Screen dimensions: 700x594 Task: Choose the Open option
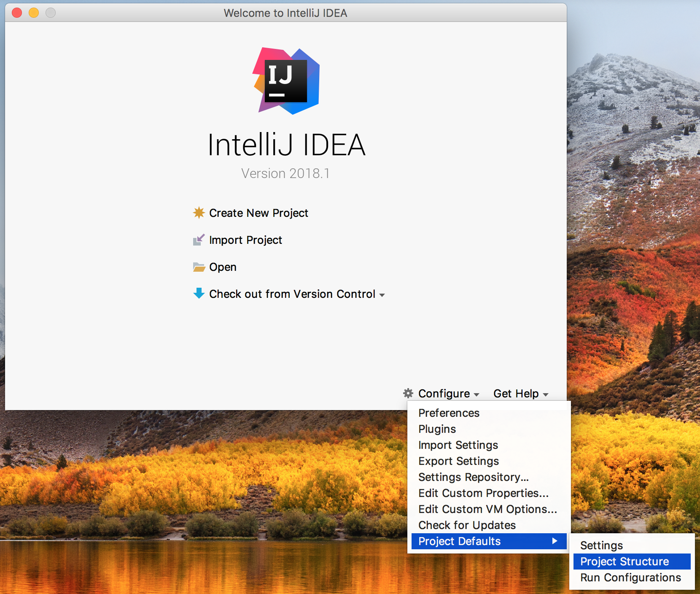point(223,267)
